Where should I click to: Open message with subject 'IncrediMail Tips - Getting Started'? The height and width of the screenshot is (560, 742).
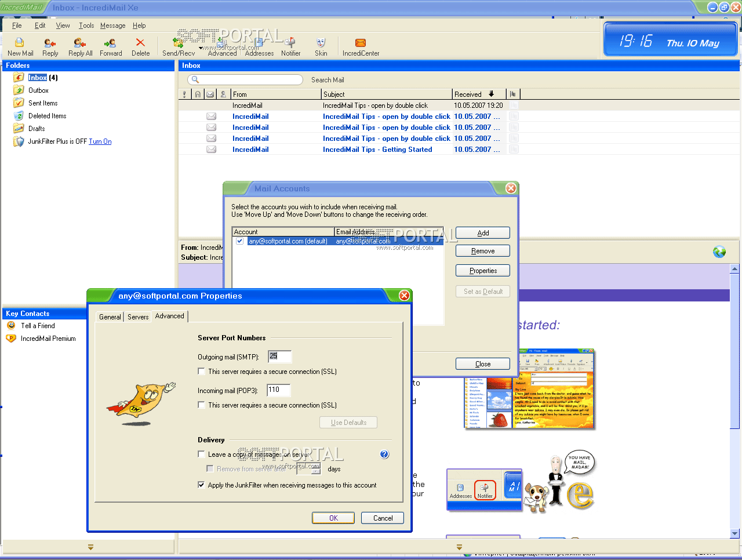click(377, 150)
